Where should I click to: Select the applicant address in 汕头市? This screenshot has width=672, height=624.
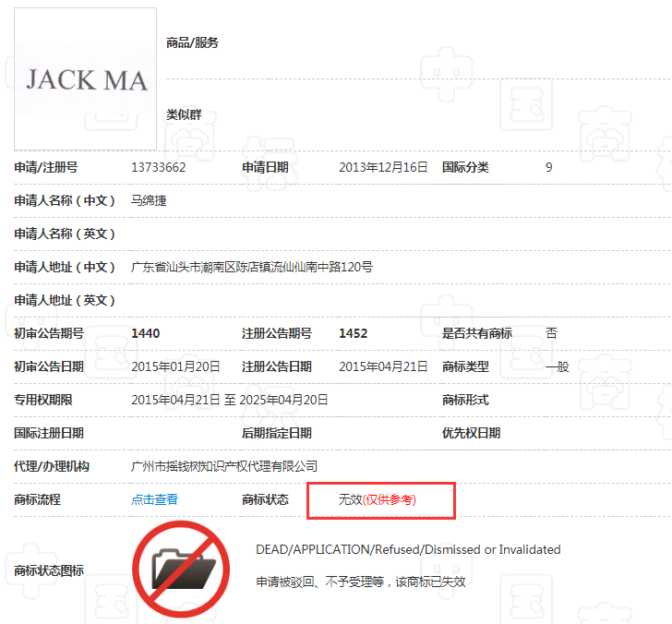coord(252,267)
